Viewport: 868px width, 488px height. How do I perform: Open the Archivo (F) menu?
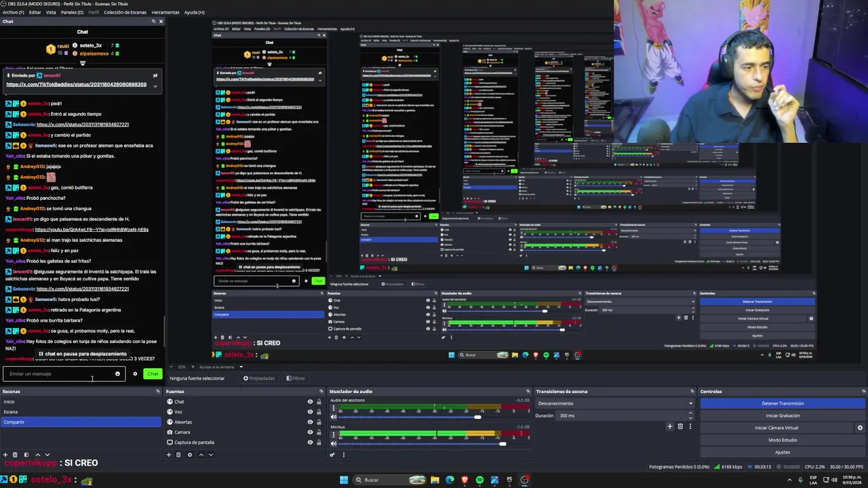click(13, 12)
